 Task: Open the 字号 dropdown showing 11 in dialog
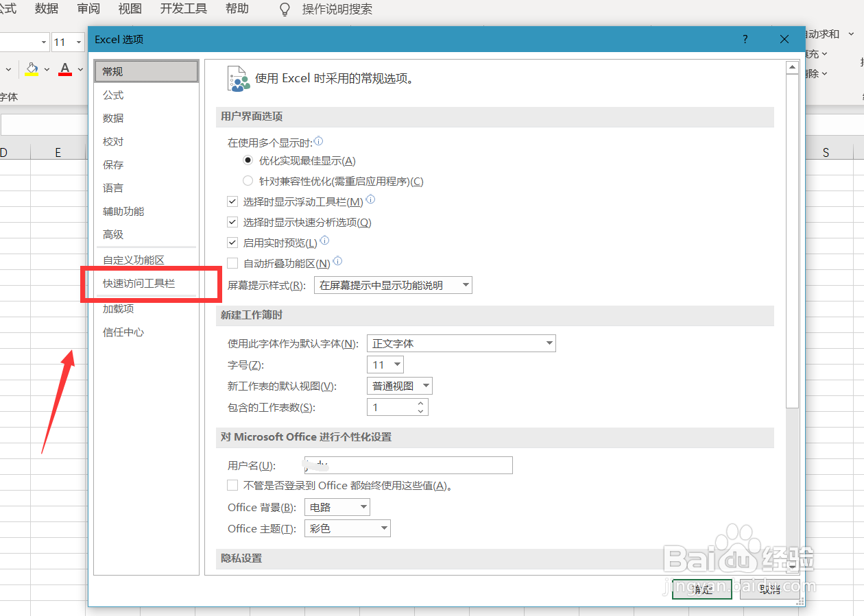pos(385,365)
